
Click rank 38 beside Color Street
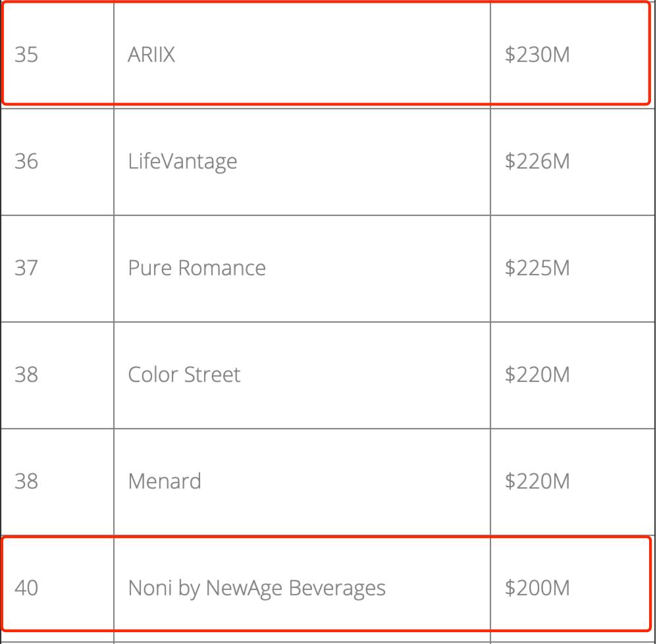pos(26,375)
